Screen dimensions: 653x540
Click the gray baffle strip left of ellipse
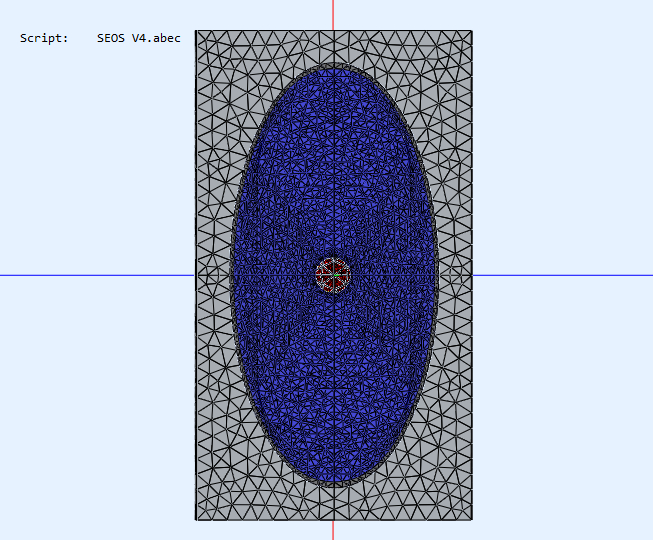pyautogui.click(x=213, y=275)
